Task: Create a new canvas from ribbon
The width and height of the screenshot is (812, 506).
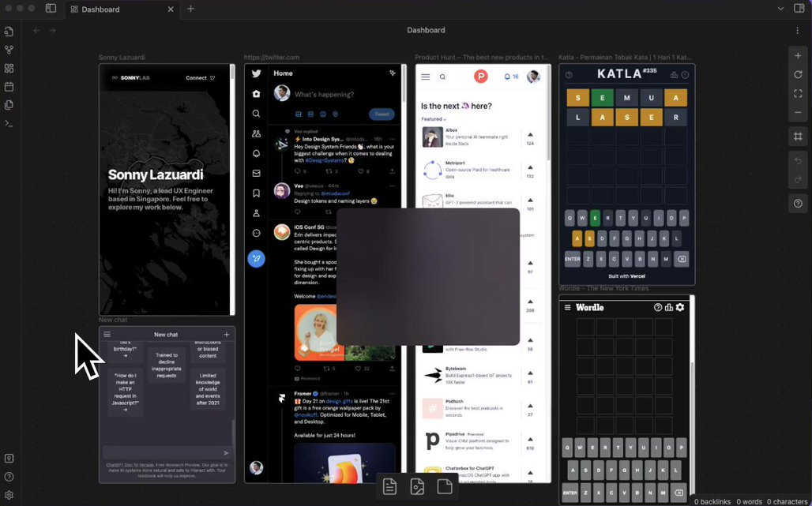Action: (9, 69)
